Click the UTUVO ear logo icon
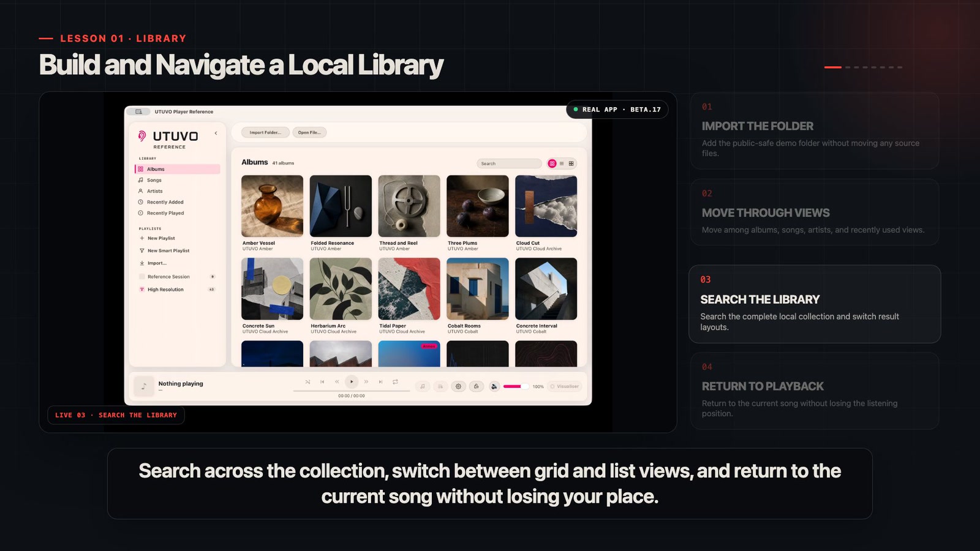This screenshot has width=980, height=551. tap(142, 136)
